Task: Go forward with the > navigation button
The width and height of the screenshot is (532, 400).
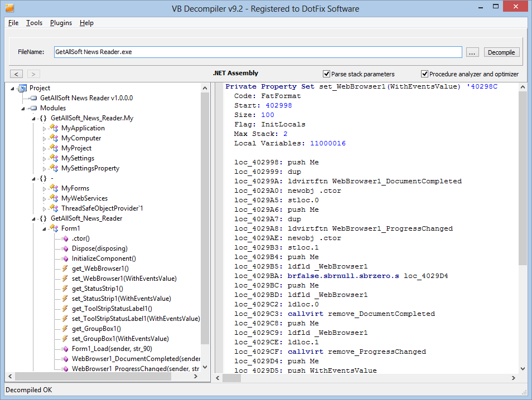Action: tap(33, 74)
